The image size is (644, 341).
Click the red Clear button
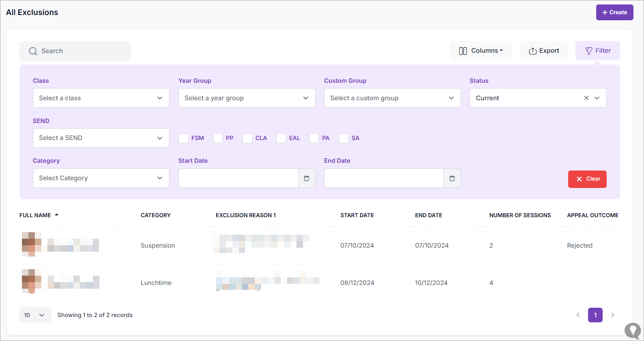point(587,179)
